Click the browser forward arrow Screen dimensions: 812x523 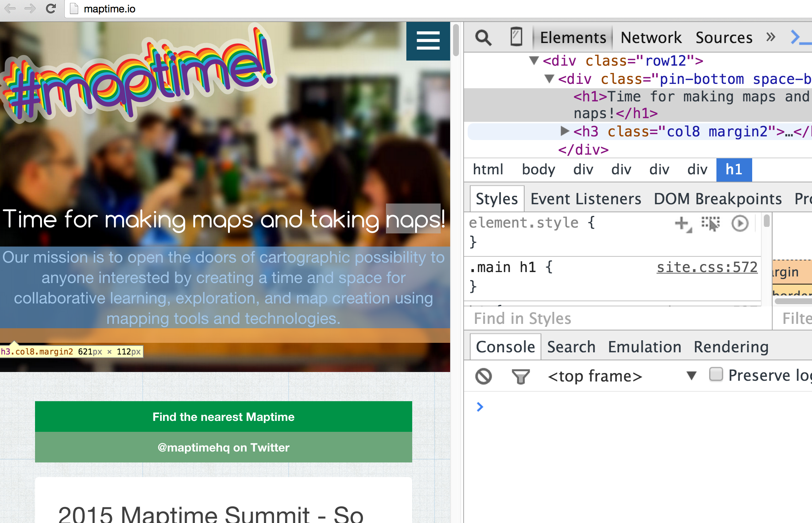[30, 8]
